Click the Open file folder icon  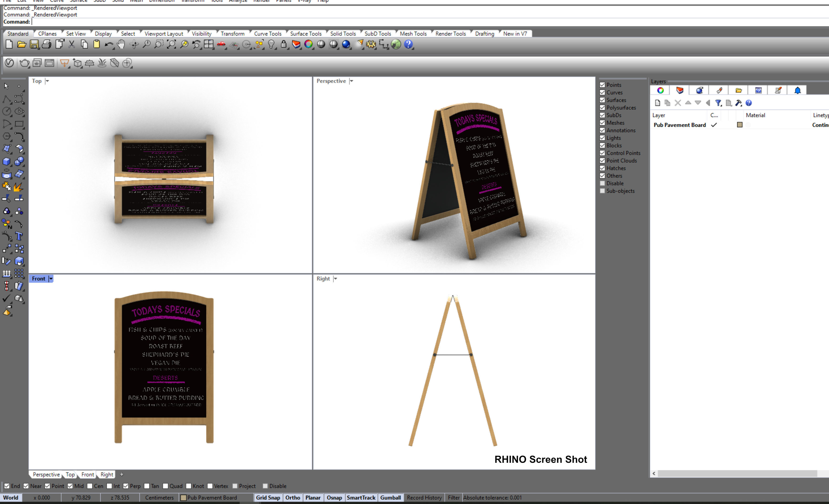point(21,44)
